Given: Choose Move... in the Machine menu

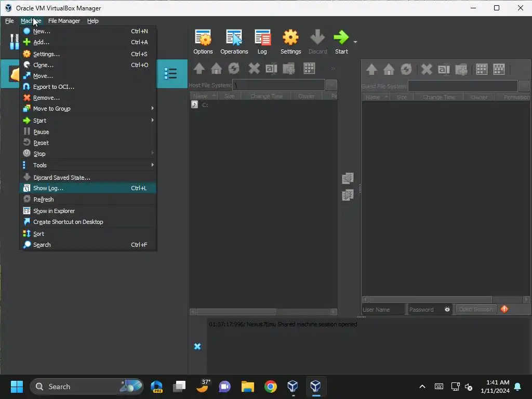Looking at the screenshot, I should tap(88, 76).
